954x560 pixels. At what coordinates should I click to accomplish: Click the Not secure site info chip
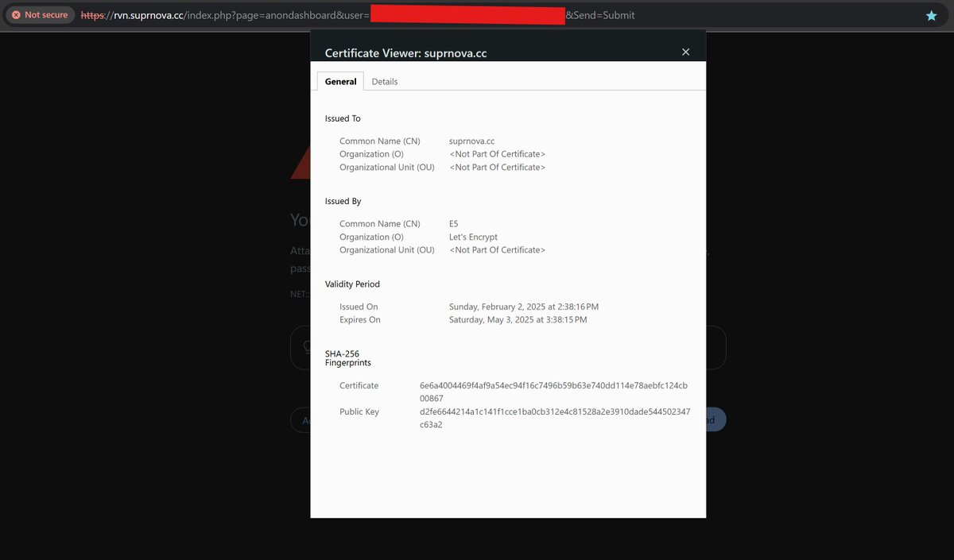(x=40, y=15)
